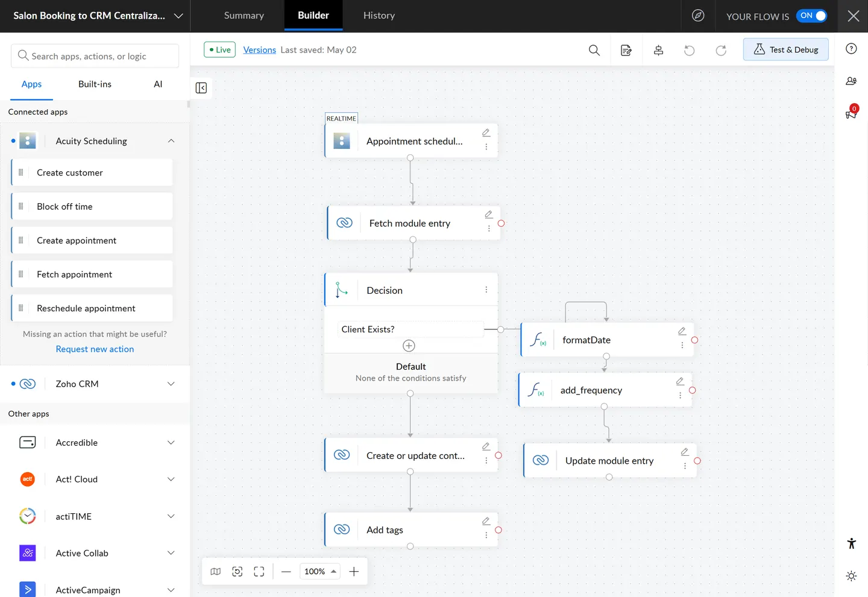This screenshot has width=868, height=597.
Task: Select the Update module entry step
Action: tap(610, 461)
